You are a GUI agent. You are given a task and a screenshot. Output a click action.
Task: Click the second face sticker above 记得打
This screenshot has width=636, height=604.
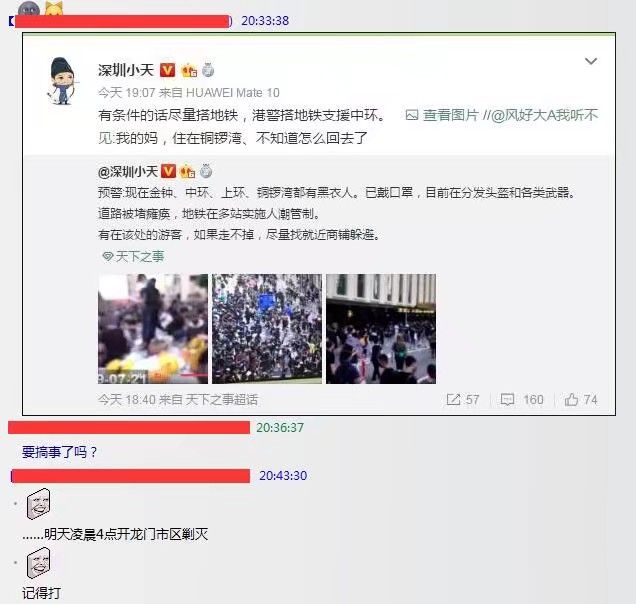pyautogui.click(x=39, y=563)
